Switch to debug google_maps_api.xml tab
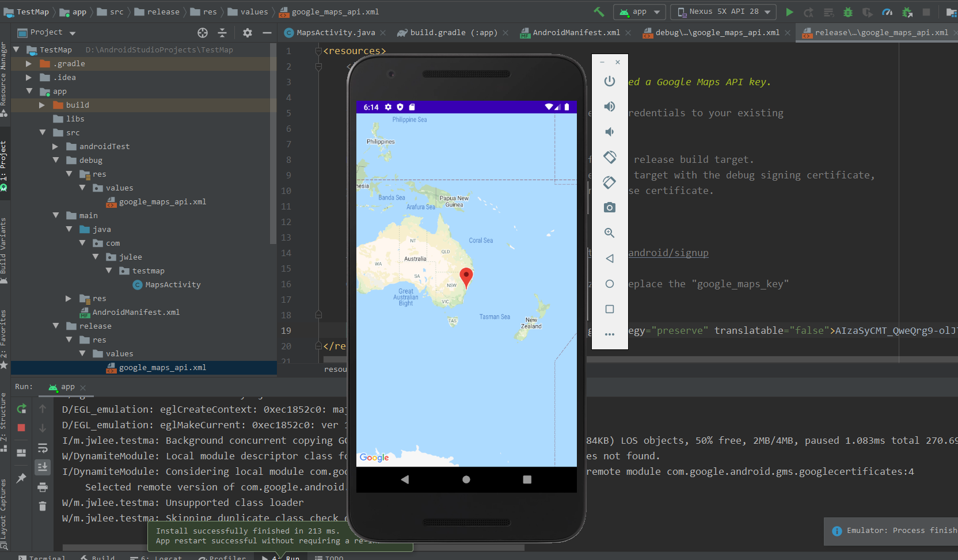Viewport: 958px width, 560px height. pyautogui.click(x=717, y=33)
